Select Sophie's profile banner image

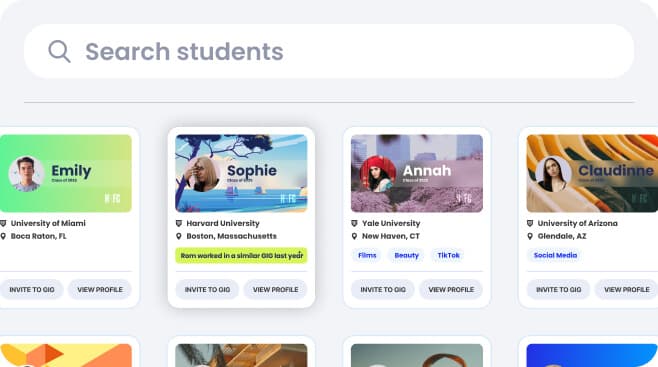point(241,173)
